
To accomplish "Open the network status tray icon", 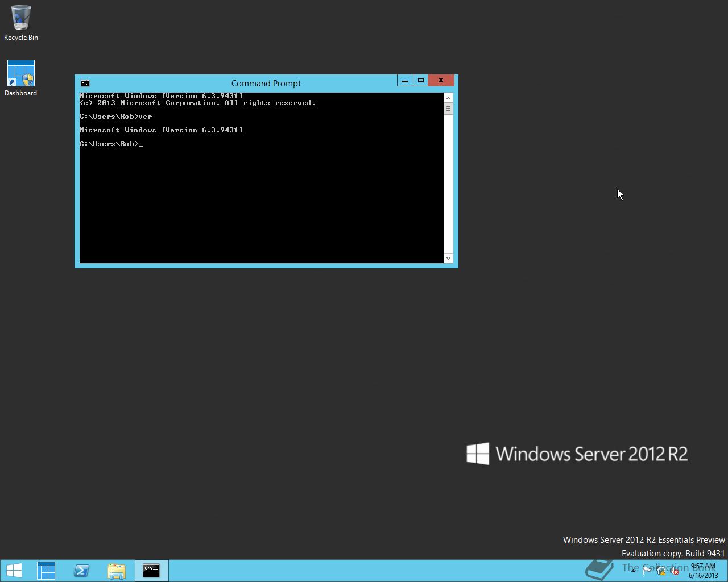I will 661,571.
